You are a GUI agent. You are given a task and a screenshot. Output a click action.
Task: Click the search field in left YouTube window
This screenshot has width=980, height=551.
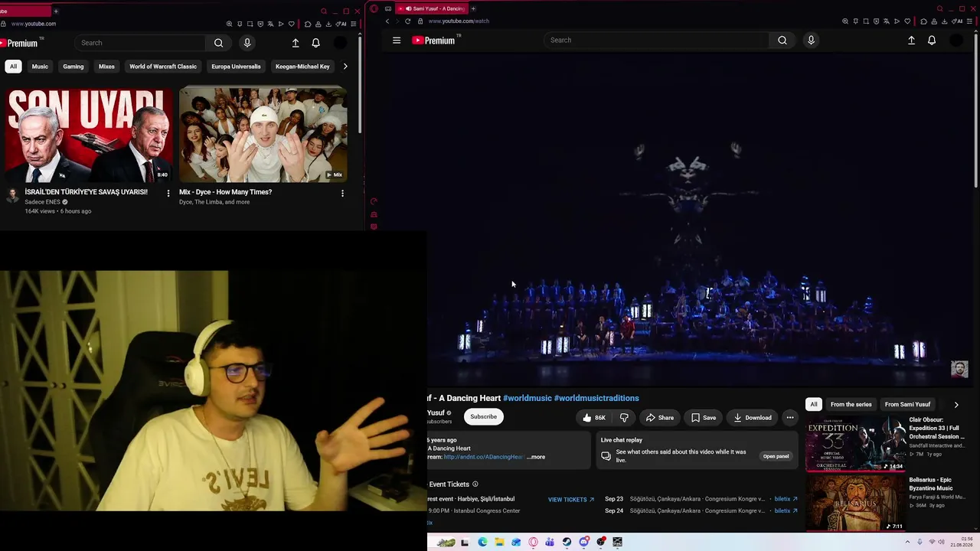pyautogui.click(x=142, y=43)
